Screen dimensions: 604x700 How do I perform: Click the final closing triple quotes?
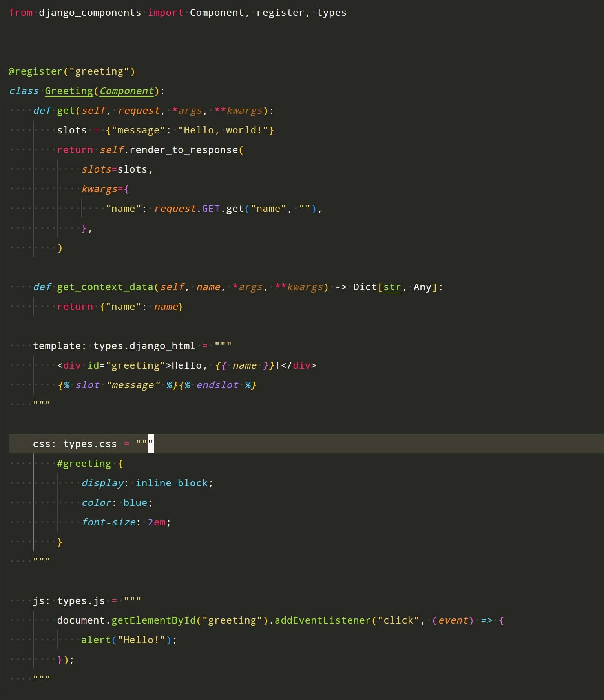42,677
